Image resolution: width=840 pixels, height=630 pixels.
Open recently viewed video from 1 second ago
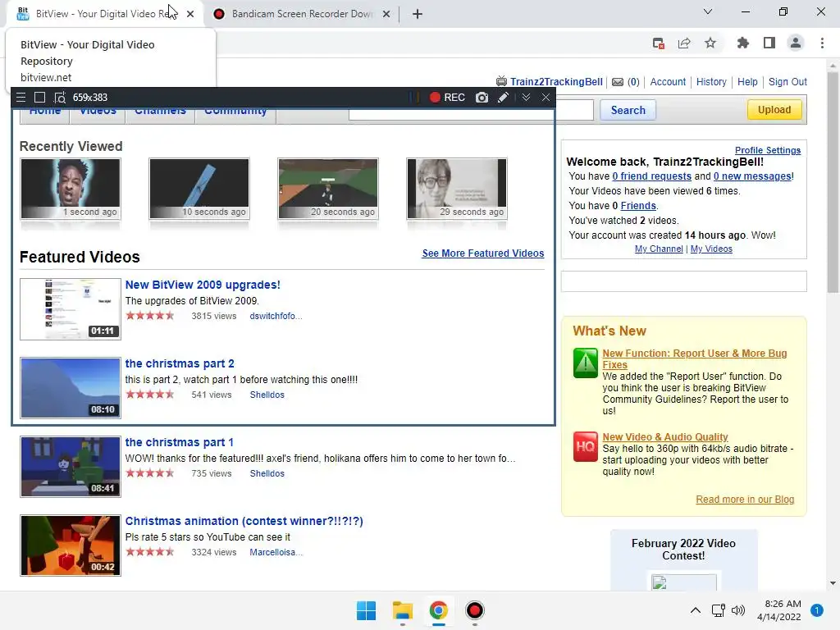pos(71,189)
